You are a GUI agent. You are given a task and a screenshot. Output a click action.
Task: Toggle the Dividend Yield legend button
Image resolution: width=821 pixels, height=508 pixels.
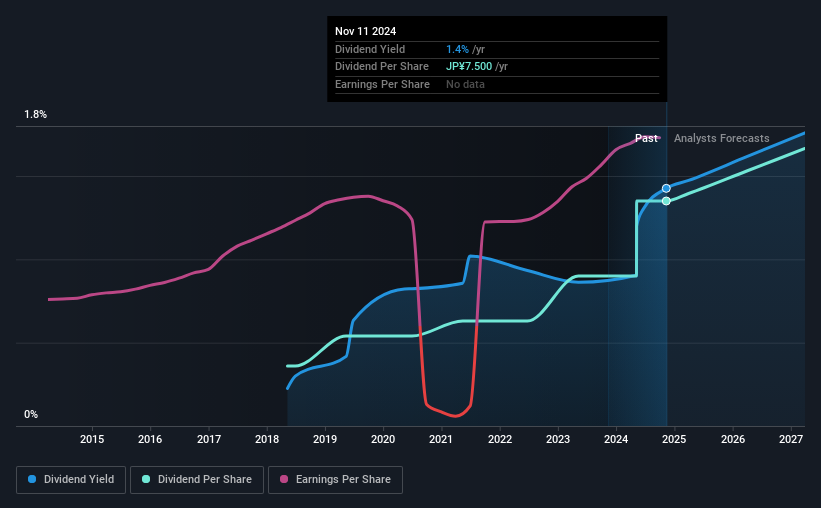click(71, 480)
